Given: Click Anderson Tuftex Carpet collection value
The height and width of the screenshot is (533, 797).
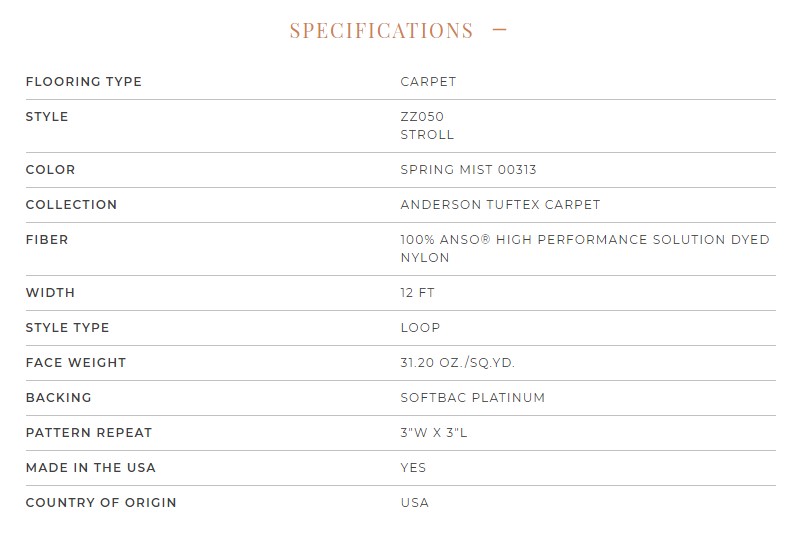Looking at the screenshot, I should 501,205.
